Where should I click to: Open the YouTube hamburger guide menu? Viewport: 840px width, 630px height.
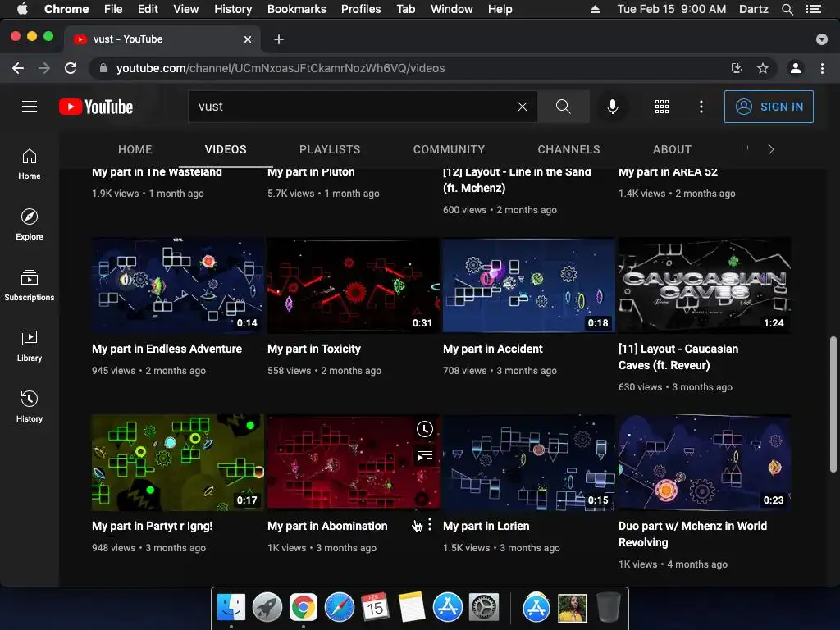pos(30,107)
